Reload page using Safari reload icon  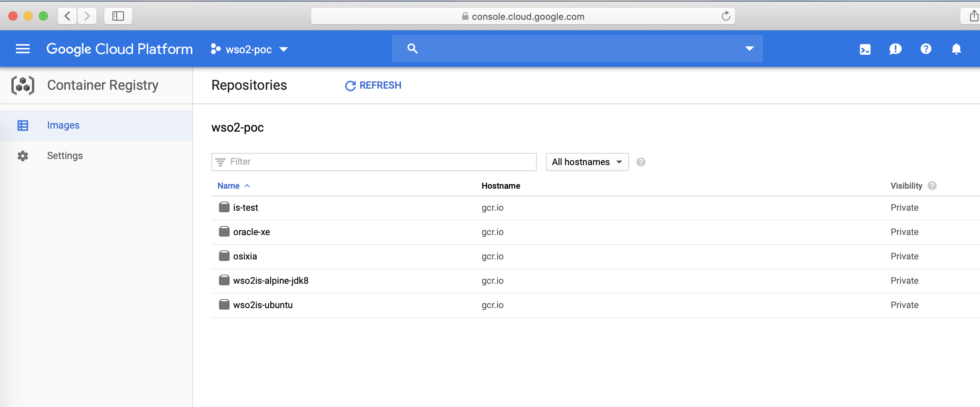click(726, 16)
